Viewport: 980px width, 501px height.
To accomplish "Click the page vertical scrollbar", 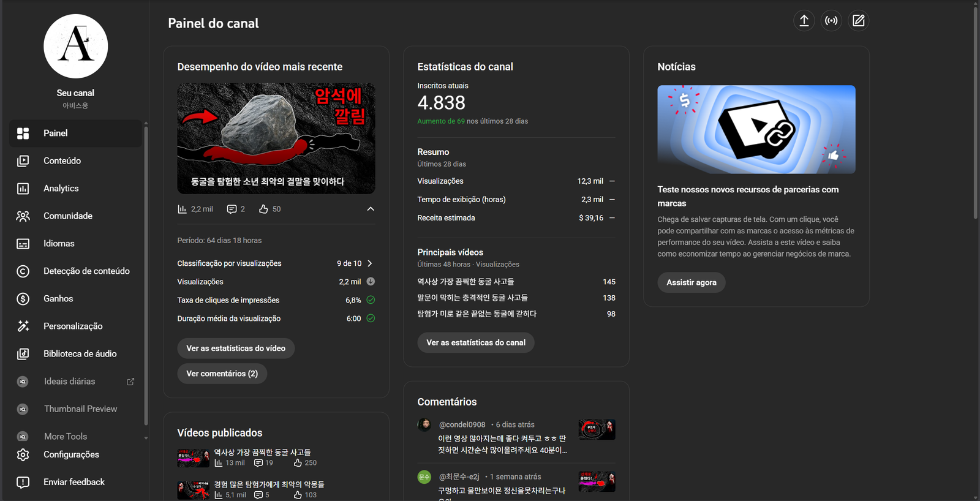I will coord(976,112).
